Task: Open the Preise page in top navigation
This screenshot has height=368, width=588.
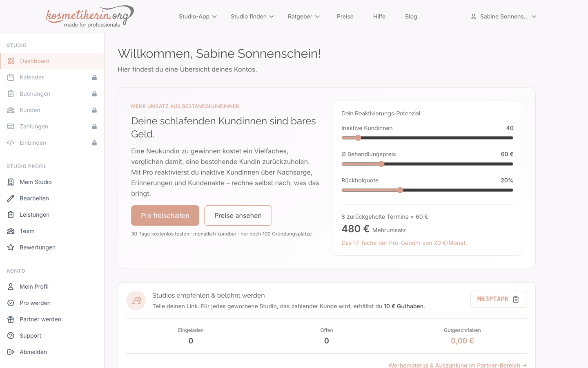Action: click(x=345, y=16)
